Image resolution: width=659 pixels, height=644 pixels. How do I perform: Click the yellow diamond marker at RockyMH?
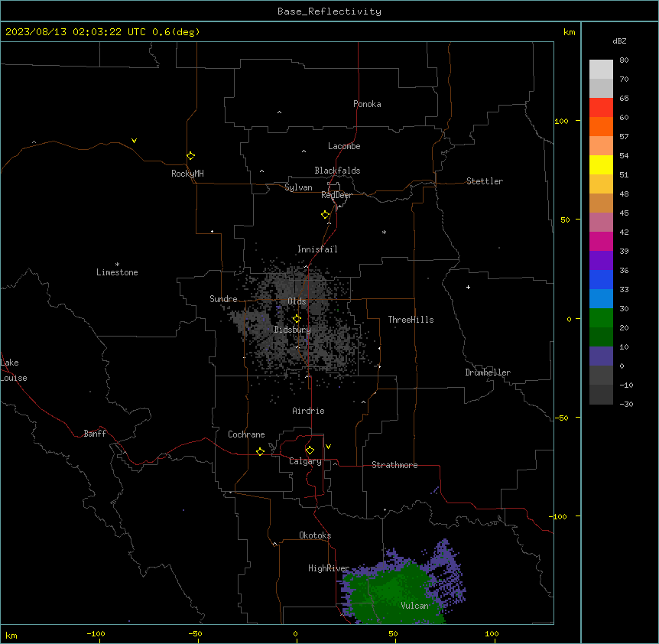click(x=190, y=156)
